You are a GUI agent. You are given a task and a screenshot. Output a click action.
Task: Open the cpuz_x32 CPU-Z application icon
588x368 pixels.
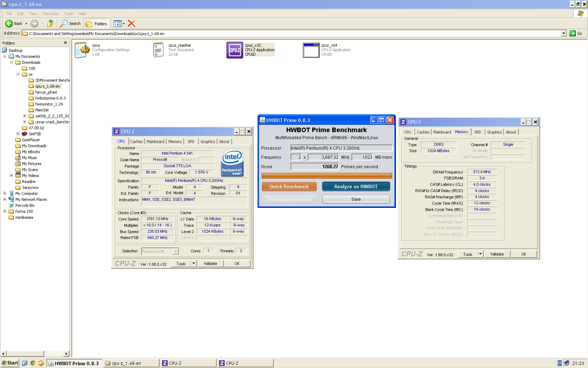tap(234, 50)
